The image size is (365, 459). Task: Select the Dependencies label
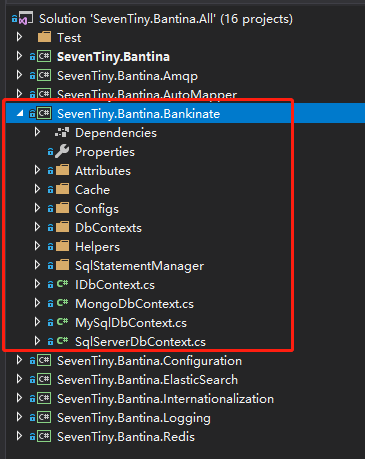point(116,133)
